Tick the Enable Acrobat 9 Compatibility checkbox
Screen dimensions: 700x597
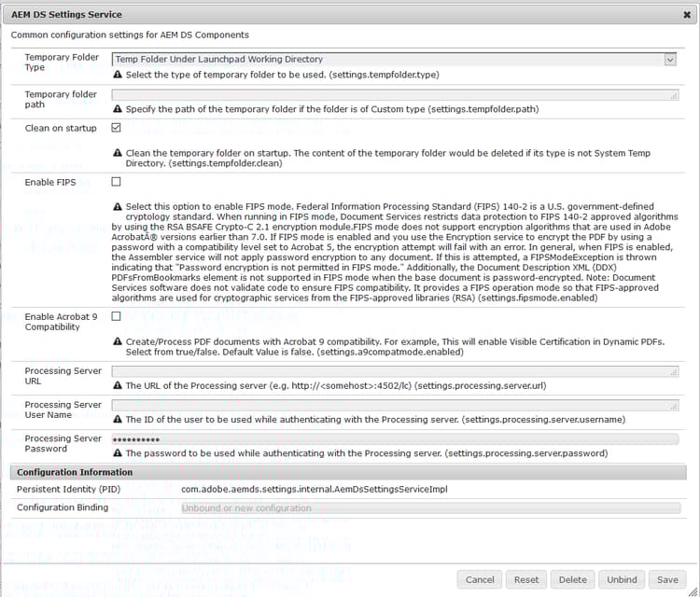point(116,316)
